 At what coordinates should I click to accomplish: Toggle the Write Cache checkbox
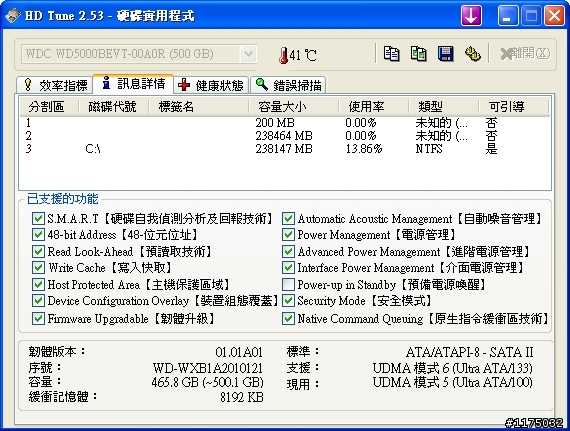(x=38, y=268)
